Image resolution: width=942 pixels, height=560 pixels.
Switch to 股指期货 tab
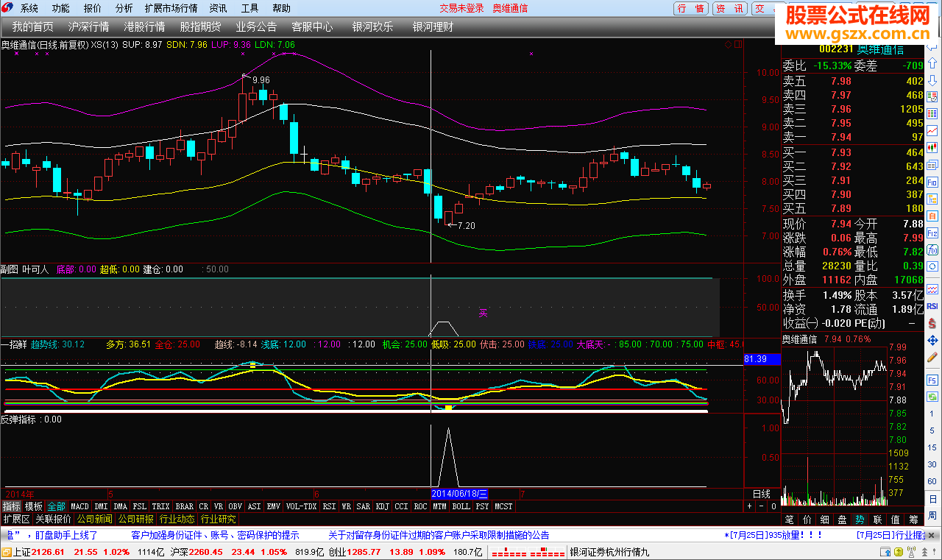pos(201,26)
